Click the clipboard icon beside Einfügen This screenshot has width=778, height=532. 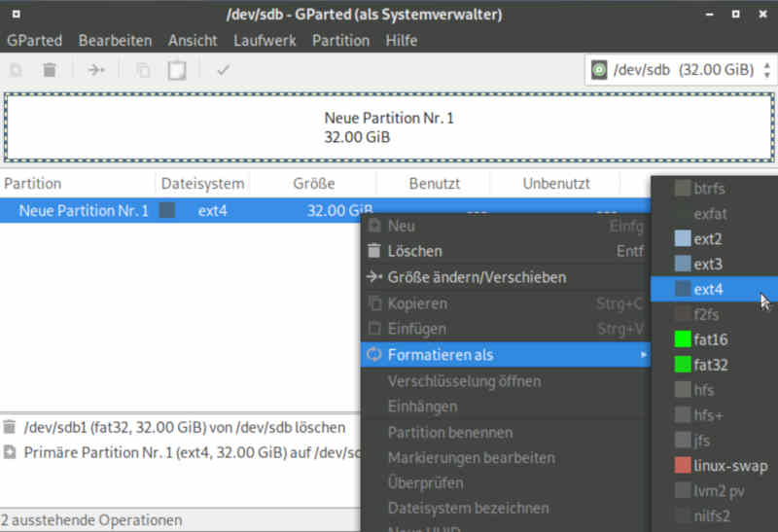[374, 328]
